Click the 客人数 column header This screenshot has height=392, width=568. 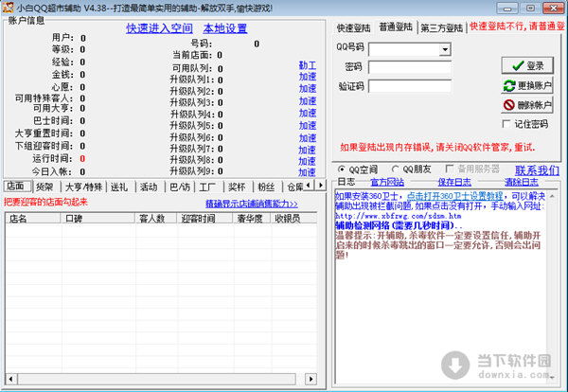[x=156, y=219]
